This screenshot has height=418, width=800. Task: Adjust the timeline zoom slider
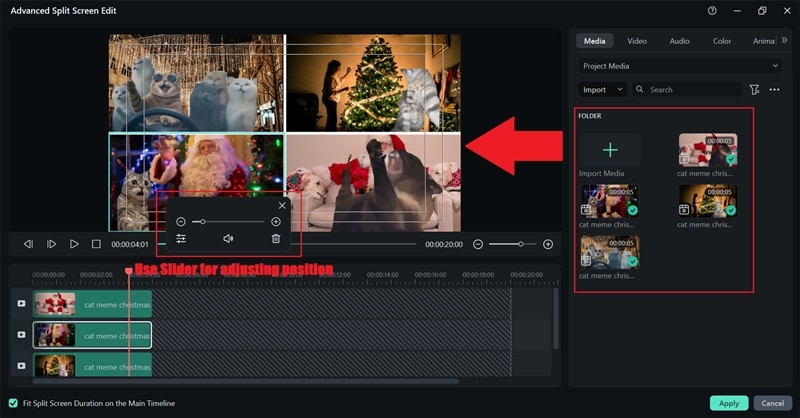pyautogui.click(x=513, y=244)
